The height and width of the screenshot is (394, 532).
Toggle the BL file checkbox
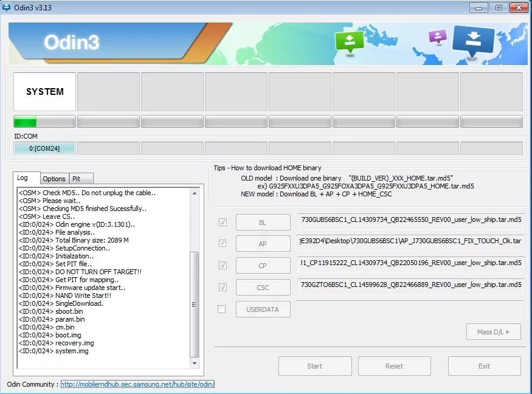tap(223, 223)
